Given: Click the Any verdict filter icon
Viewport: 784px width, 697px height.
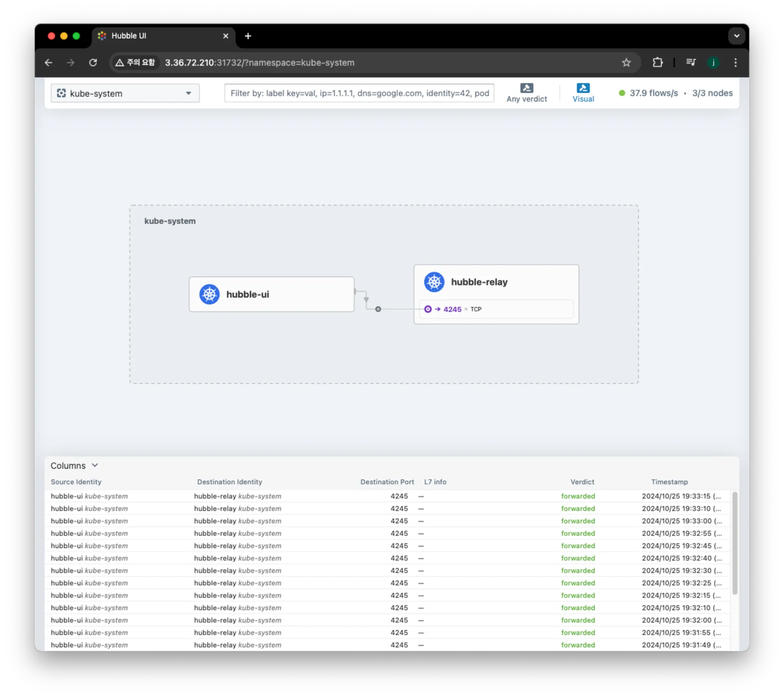Looking at the screenshot, I should pyautogui.click(x=526, y=88).
